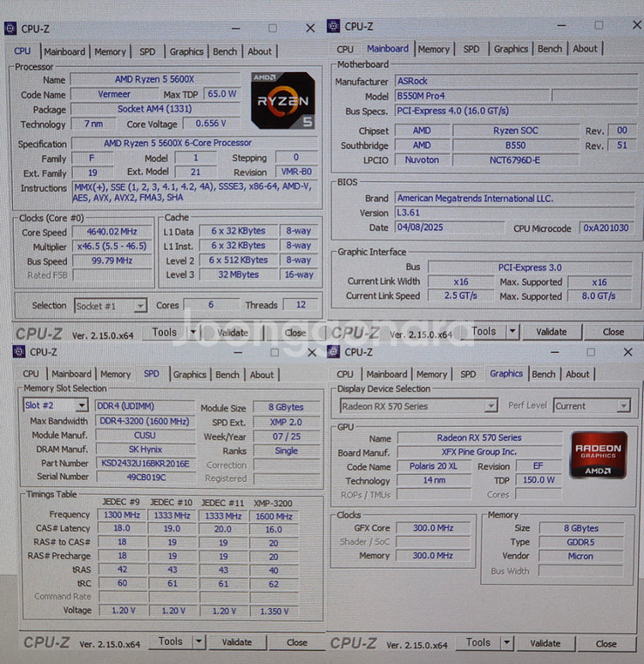Viewport: 644px width, 664px height.
Task: Click the motherboard Model field 'B550M Pro4'
Action: point(472,95)
